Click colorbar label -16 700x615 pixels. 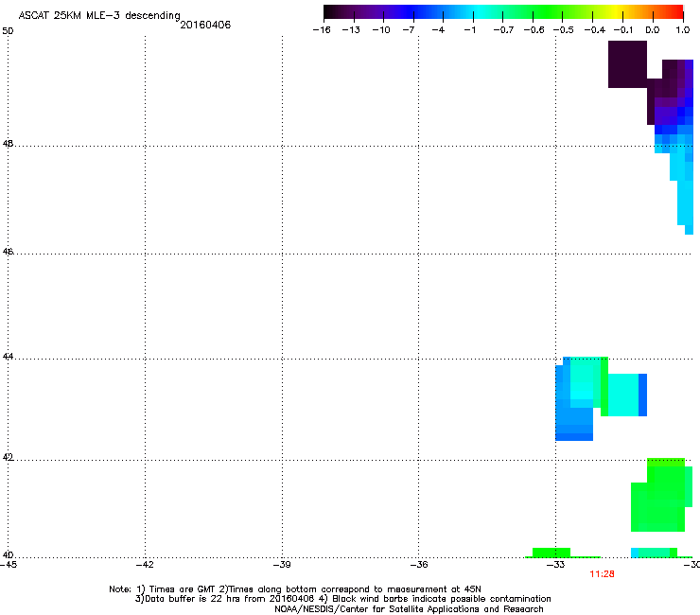pyautogui.click(x=322, y=30)
